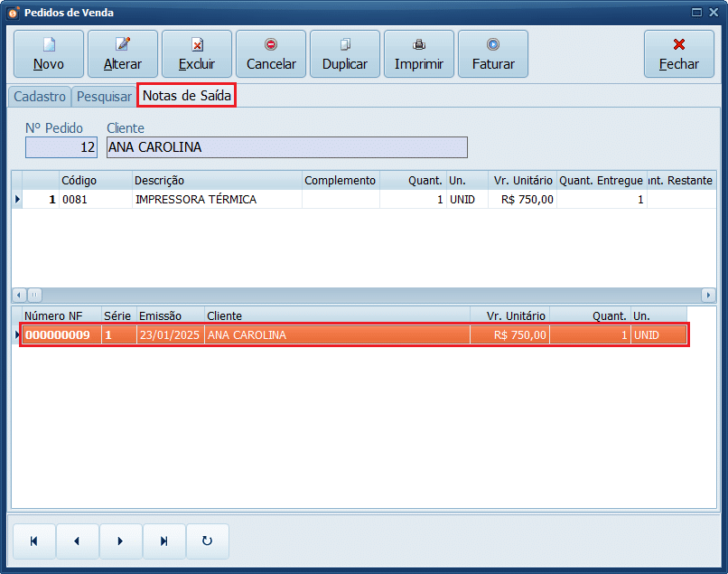Refresh the records list

pyautogui.click(x=208, y=541)
